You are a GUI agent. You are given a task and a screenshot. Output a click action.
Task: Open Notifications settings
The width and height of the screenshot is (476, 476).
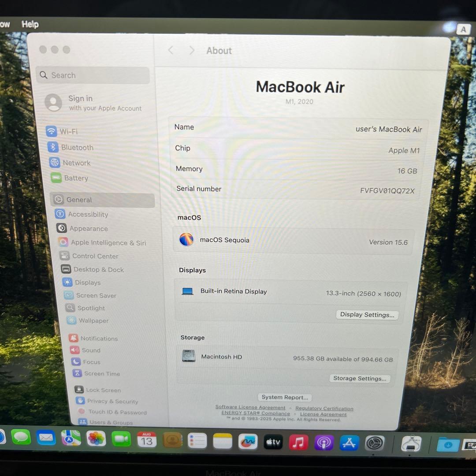point(93,338)
